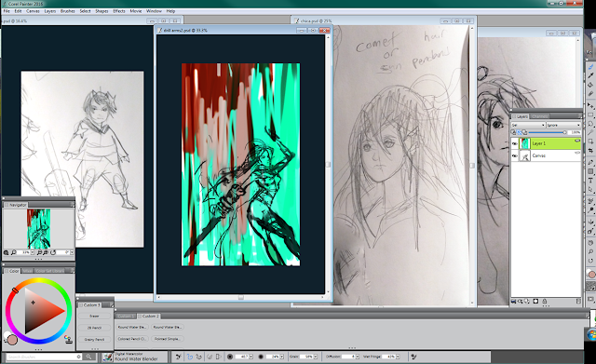The image size is (596, 364).
Task: Select the Magnifier tool in toolbox
Action: (x=590, y=251)
